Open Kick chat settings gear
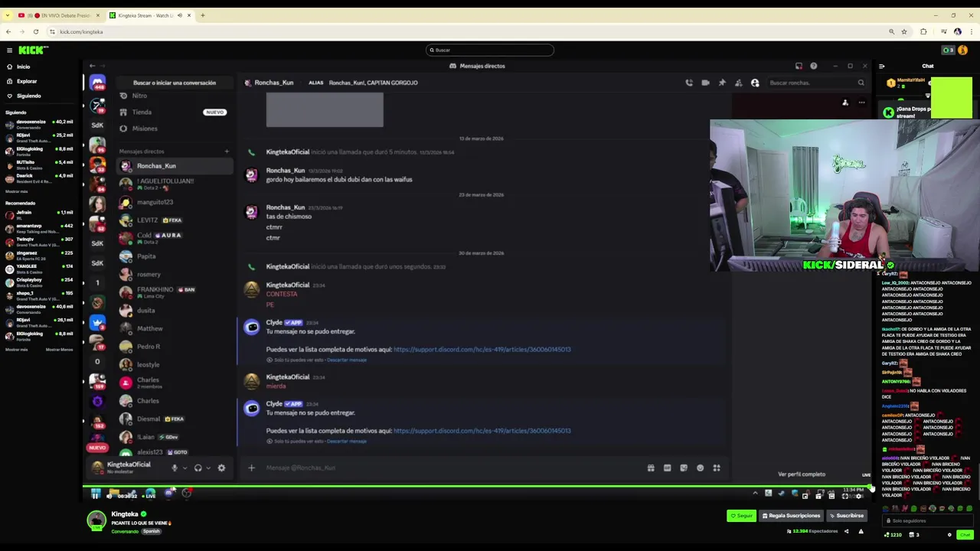Screen dimensions: 980x551 [x=949, y=535]
